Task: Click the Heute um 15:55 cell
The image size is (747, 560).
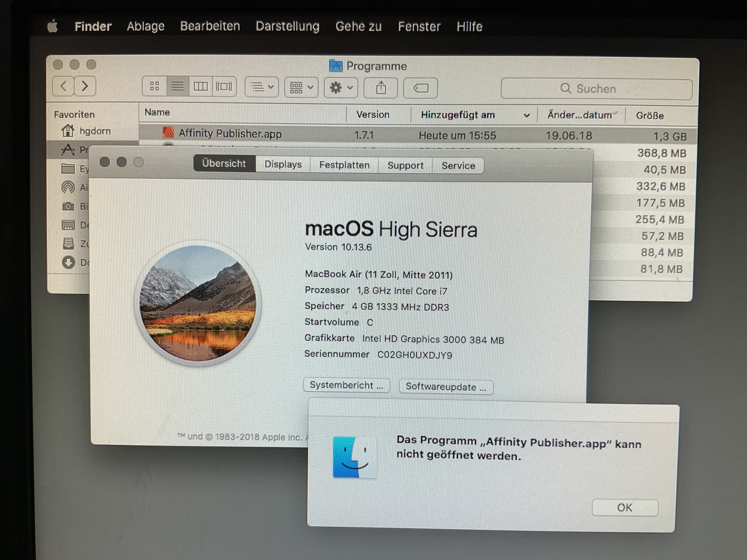Action: click(457, 135)
